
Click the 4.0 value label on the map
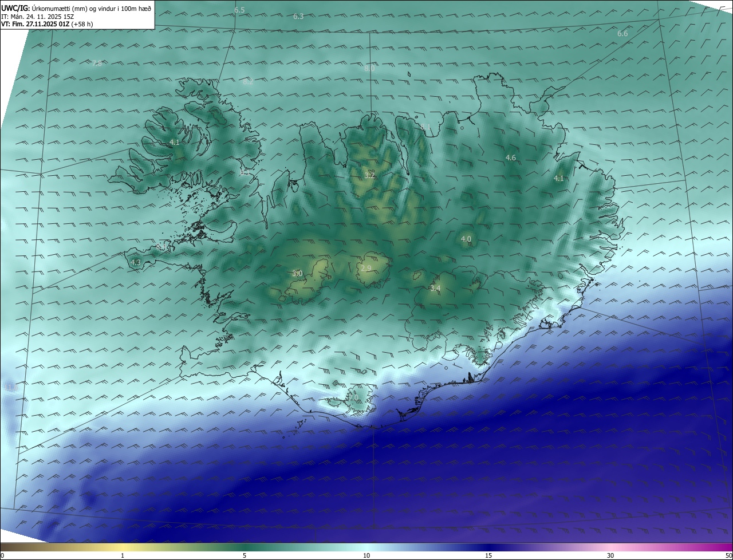tap(466, 239)
